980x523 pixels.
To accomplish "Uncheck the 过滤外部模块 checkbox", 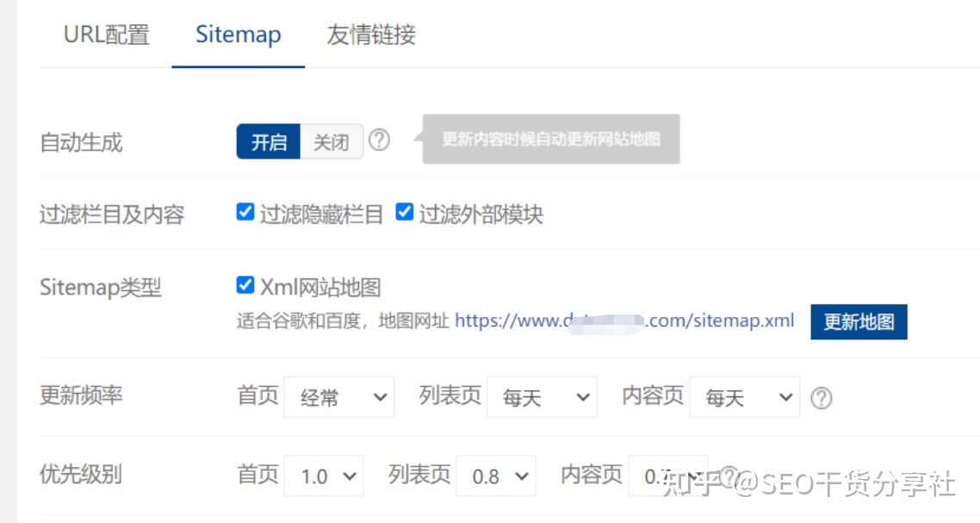I will 404,211.
